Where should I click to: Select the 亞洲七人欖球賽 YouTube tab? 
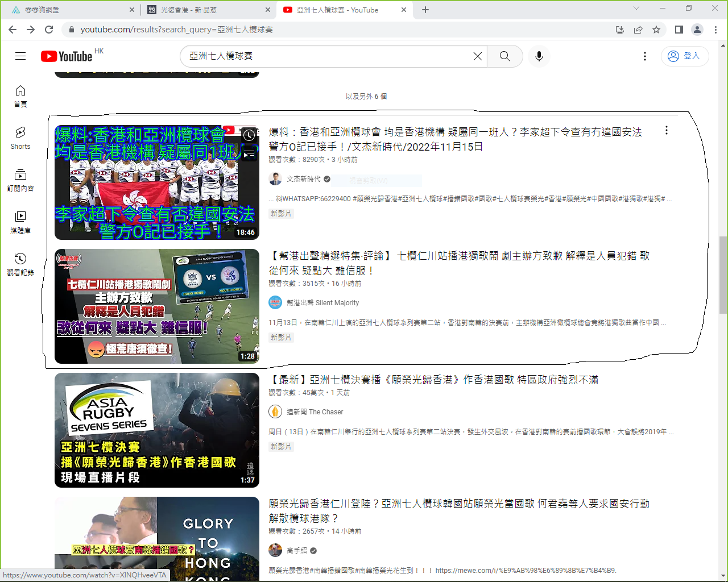pos(344,10)
